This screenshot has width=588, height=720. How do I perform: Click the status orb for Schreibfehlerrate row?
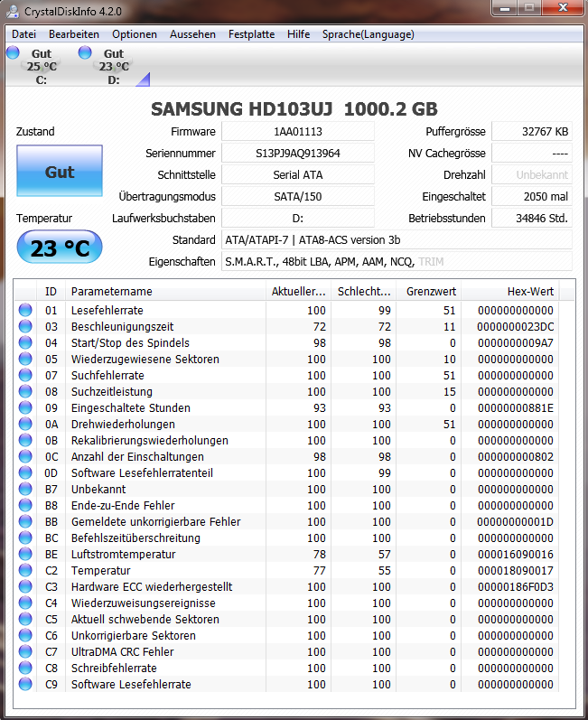25,668
